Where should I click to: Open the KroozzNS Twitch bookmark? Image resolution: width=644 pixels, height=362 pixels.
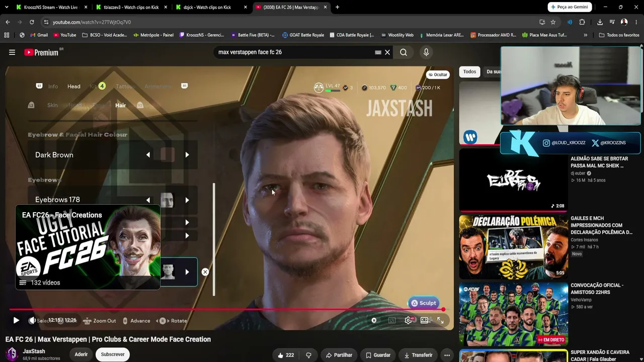point(201,35)
